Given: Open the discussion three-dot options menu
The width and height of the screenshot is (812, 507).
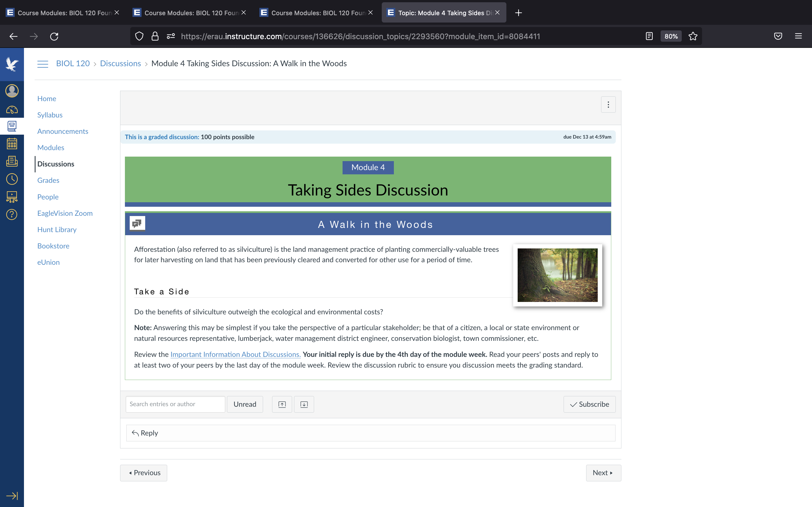Looking at the screenshot, I should (x=608, y=104).
